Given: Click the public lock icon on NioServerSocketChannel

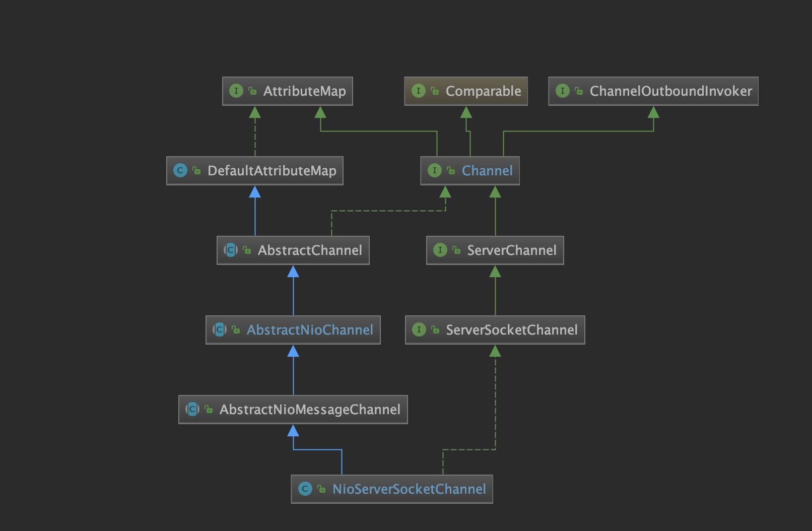Looking at the screenshot, I should coord(322,489).
